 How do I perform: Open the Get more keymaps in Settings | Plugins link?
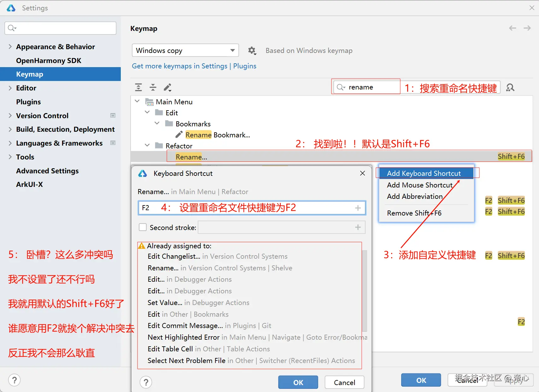(194, 66)
